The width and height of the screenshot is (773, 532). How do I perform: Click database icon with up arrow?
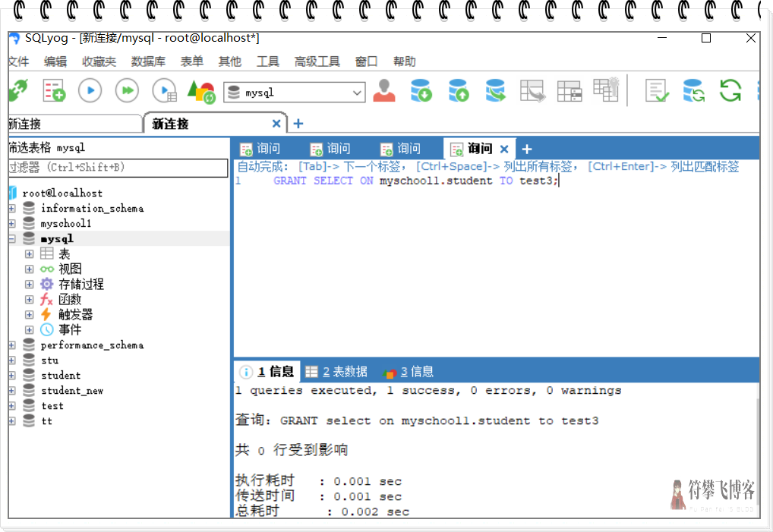tap(458, 90)
